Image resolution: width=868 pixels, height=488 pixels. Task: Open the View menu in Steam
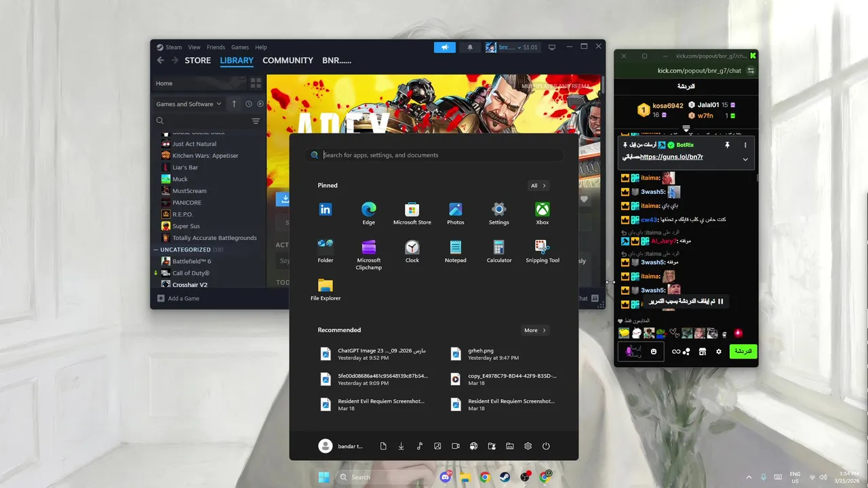click(194, 47)
